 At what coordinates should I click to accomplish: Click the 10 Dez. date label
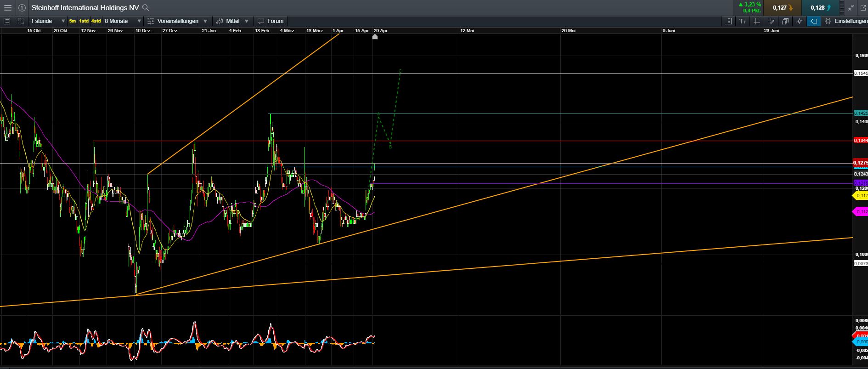pos(143,31)
